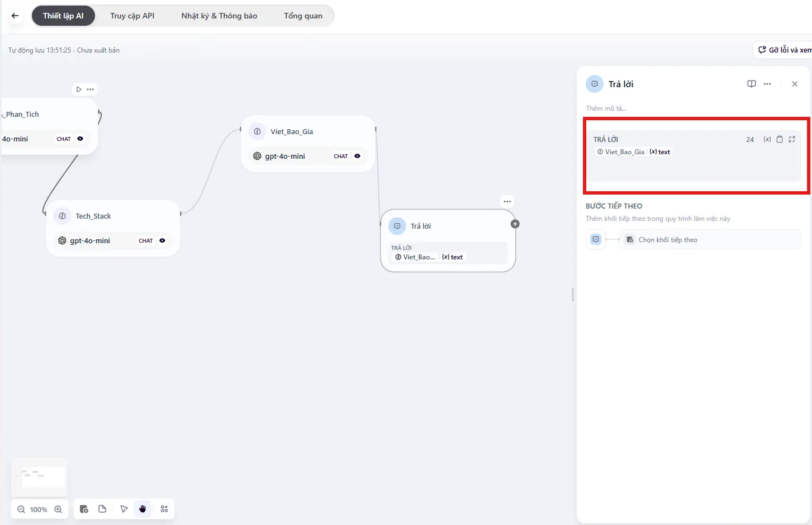Insert variable using the {x} icon
The height and width of the screenshot is (525, 812).
[767, 139]
